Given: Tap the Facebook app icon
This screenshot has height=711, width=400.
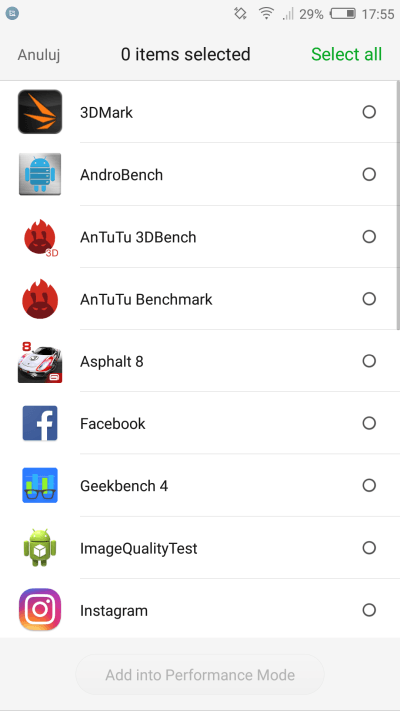Looking at the screenshot, I should click(40, 424).
